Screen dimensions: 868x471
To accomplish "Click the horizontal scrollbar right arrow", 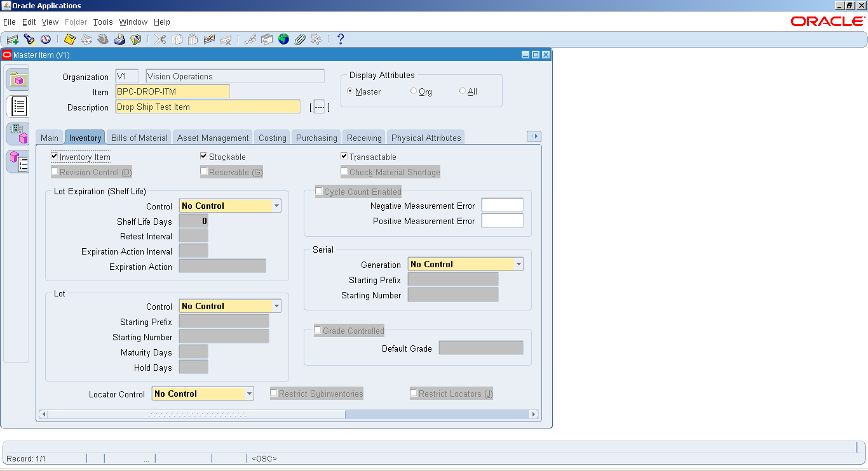I will (x=534, y=415).
